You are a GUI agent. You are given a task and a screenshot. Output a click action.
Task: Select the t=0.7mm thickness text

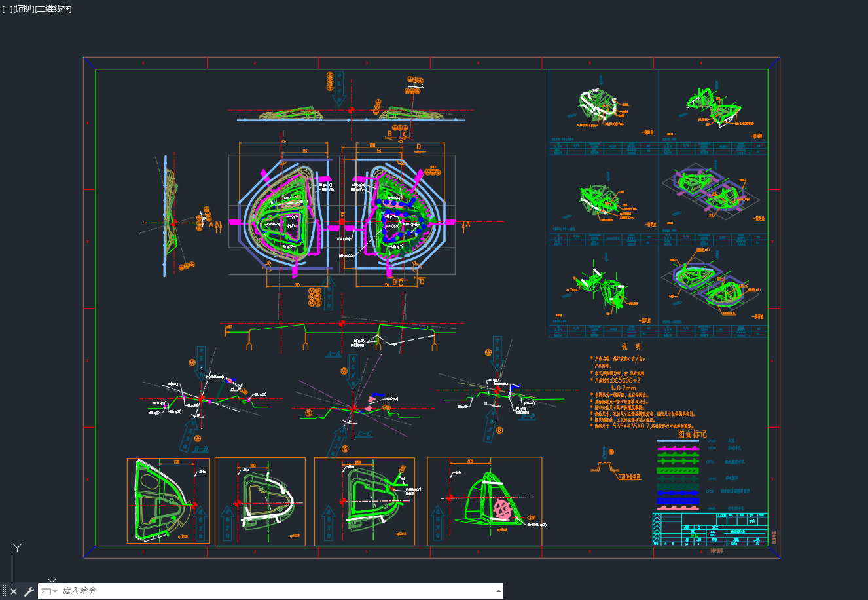point(623,388)
